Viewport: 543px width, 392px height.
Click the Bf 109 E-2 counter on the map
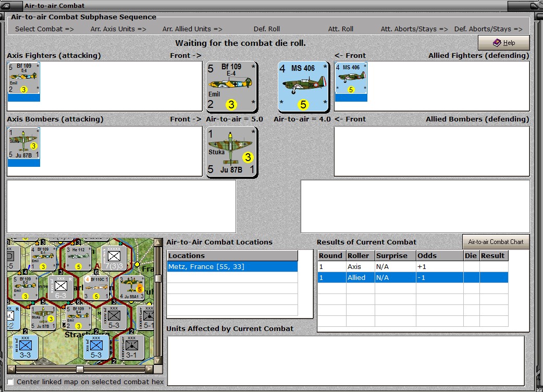[x=26, y=287]
